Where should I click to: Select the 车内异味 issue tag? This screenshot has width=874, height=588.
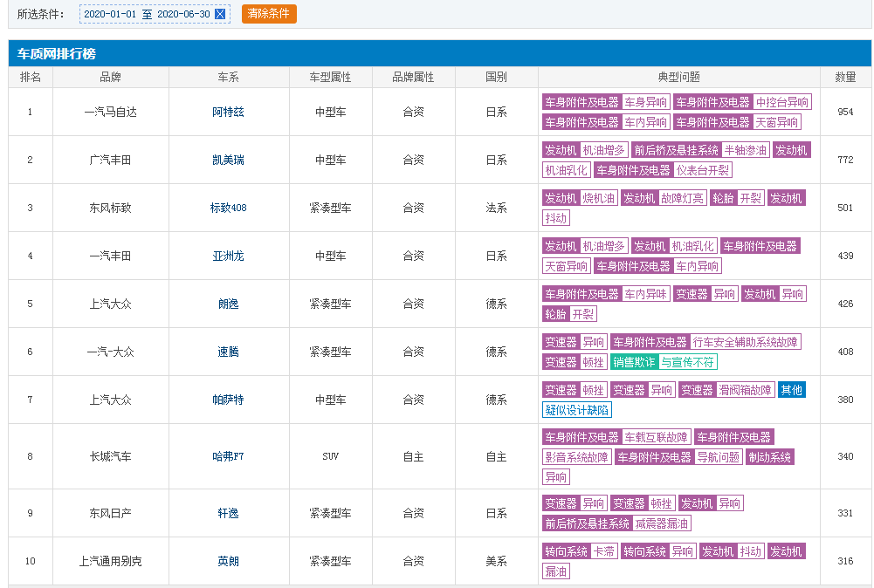[x=645, y=293]
